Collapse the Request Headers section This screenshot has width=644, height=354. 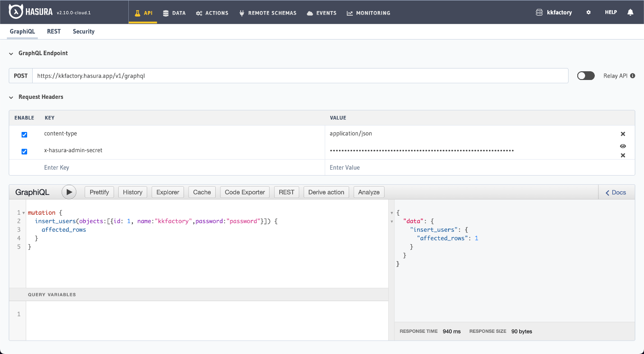pos(11,97)
